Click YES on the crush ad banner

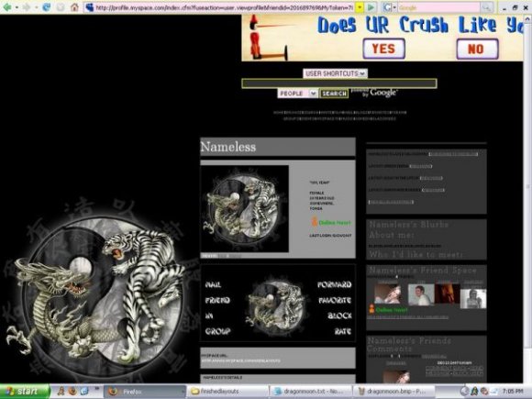[383, 49]
